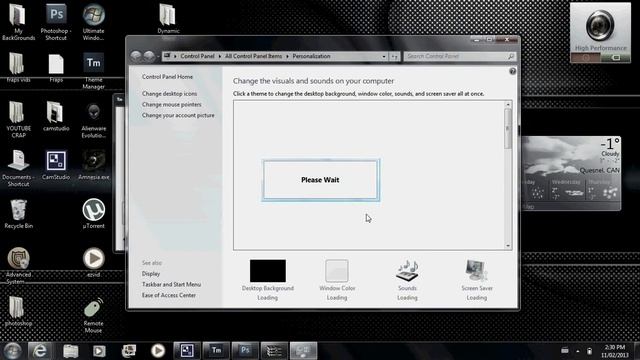This screenshot has width=640, height=360.
Task: Open the Fraps file icon
Action: (x=56, y=68)
